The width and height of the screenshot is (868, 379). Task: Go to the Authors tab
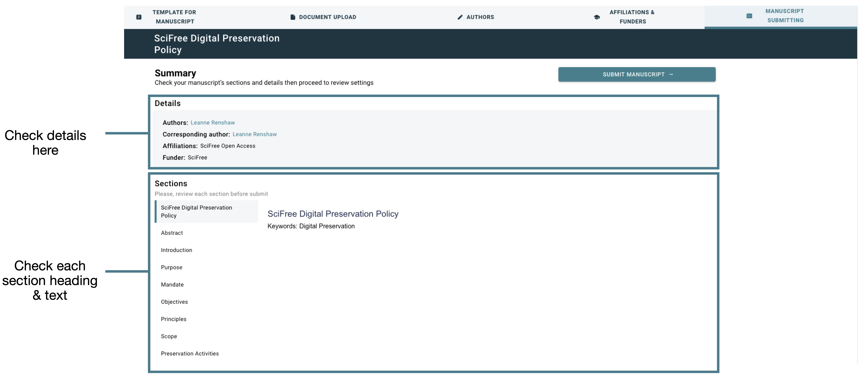[475, 17]
